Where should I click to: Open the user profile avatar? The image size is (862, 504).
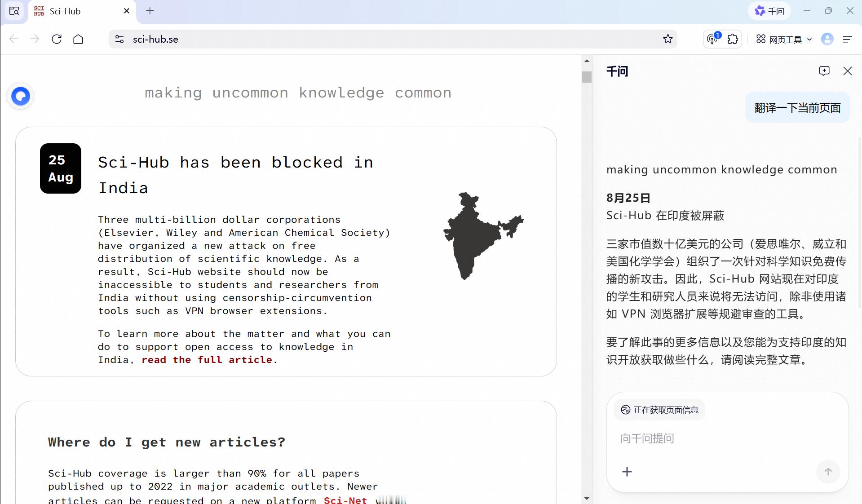(x=827, y=39)
